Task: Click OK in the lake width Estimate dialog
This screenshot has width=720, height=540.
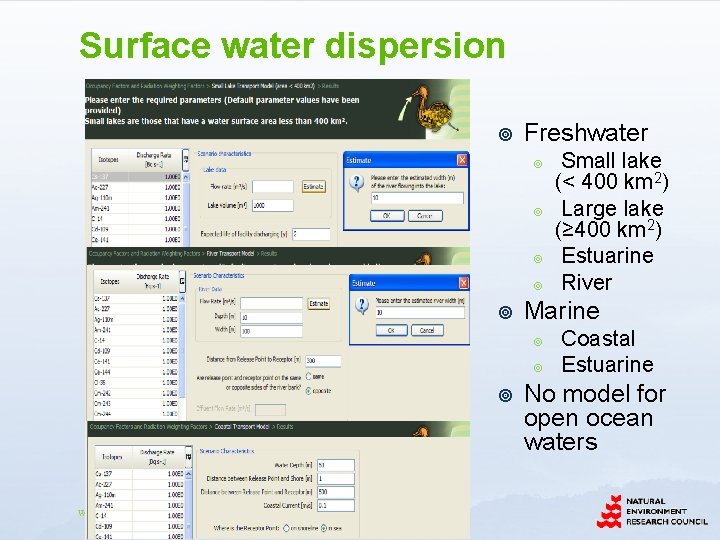Action: point(387,216)
